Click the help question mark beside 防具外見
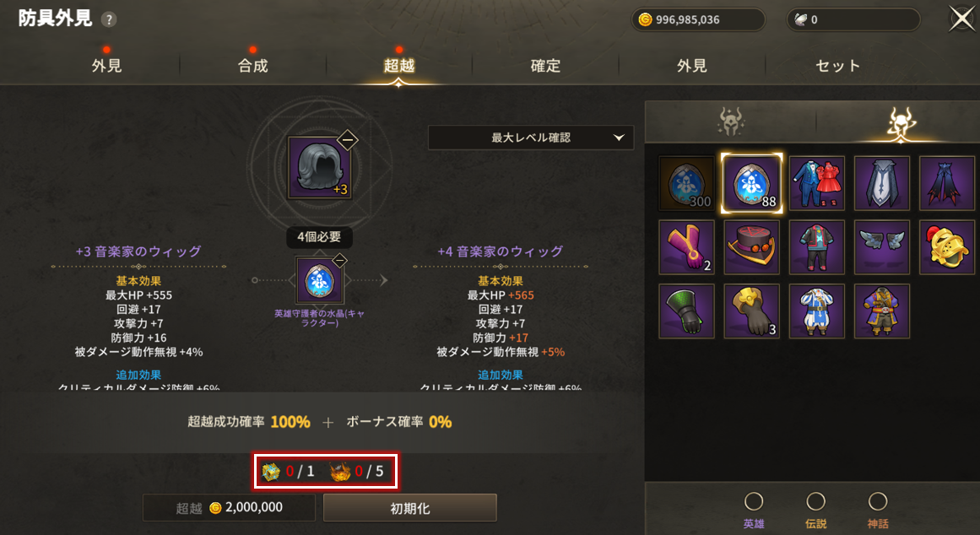The image size is (980, 535). pos(109,19)
